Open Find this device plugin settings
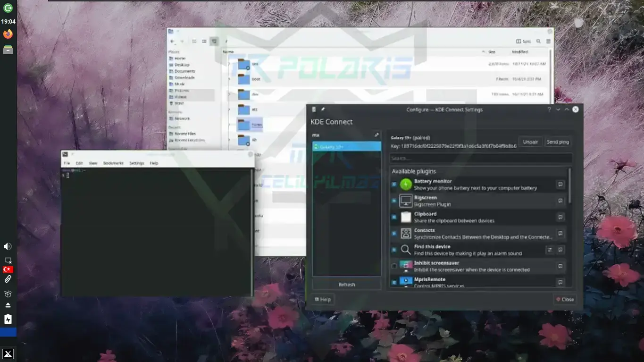 (x=550, y=250)
